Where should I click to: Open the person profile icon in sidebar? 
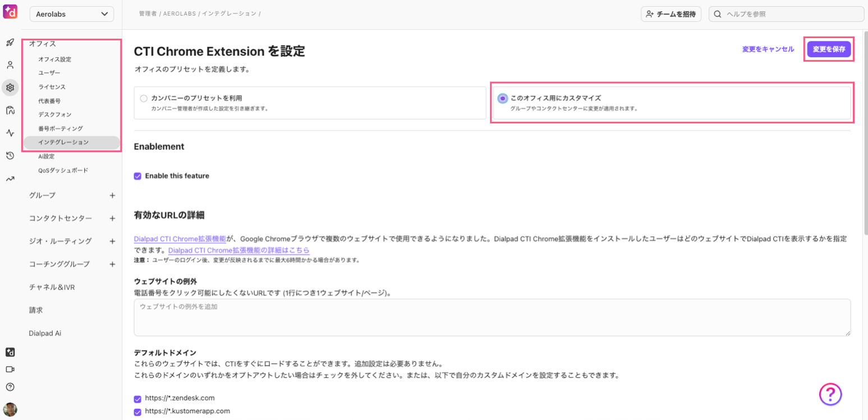coord(10,65)
